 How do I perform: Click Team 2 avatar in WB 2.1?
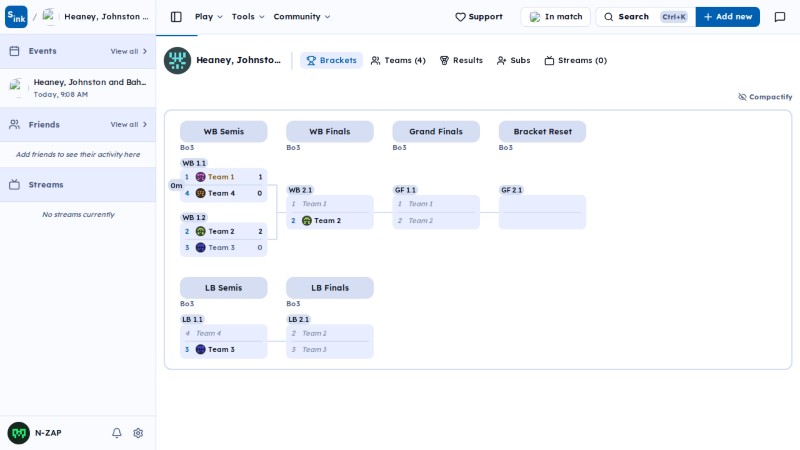[x=307, y=220]
